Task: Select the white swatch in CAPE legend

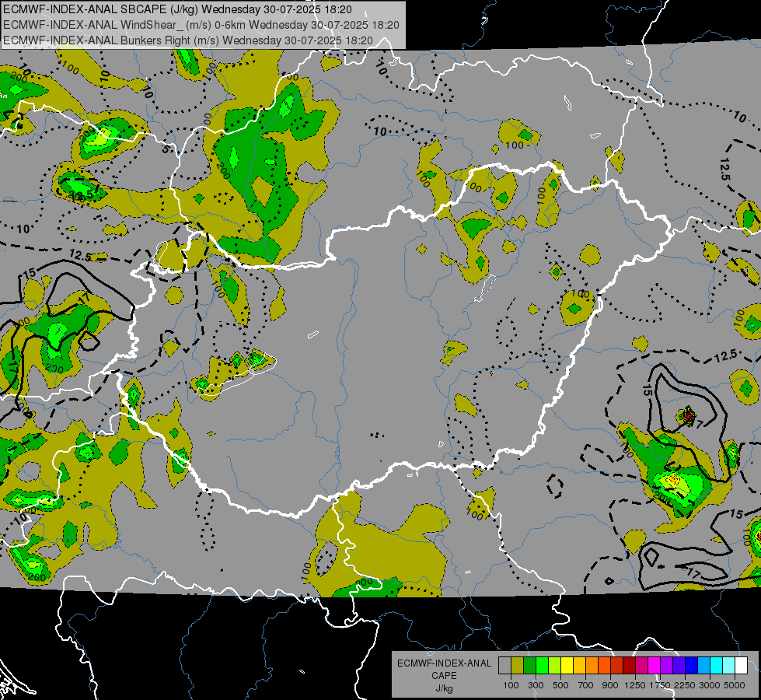Action: coord(741,665)
